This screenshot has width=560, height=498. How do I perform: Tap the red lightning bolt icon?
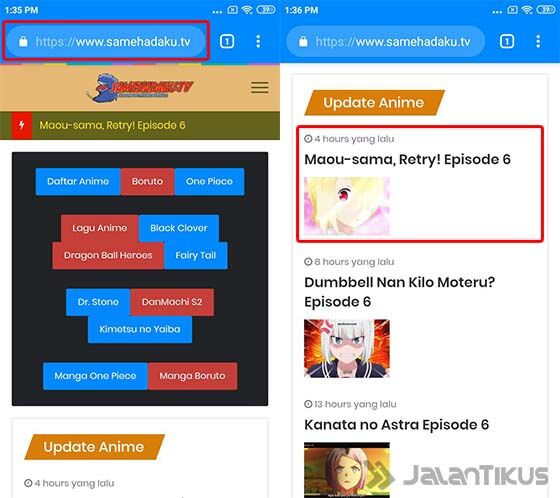click(x=22, y=125)
